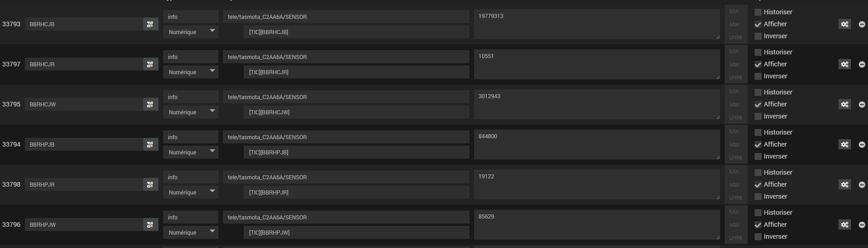Enable Historiser for command 33793
868x248 pixels.
click(758, 12)
